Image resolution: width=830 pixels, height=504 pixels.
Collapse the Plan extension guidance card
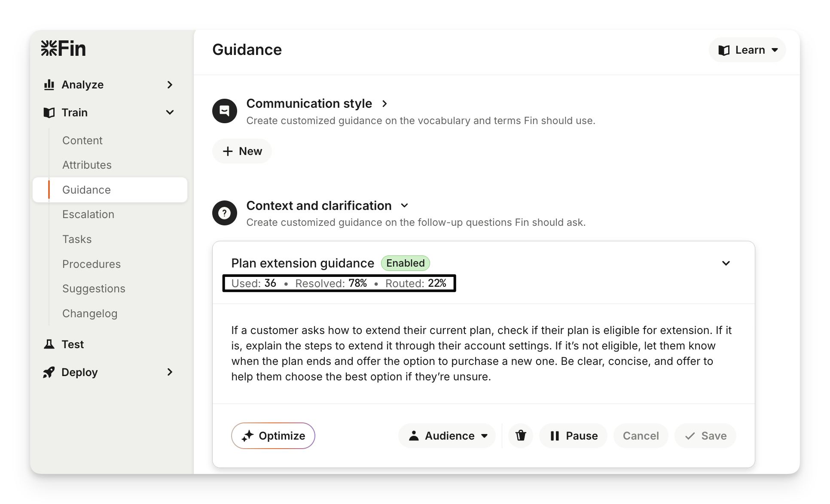click(726, 263)
